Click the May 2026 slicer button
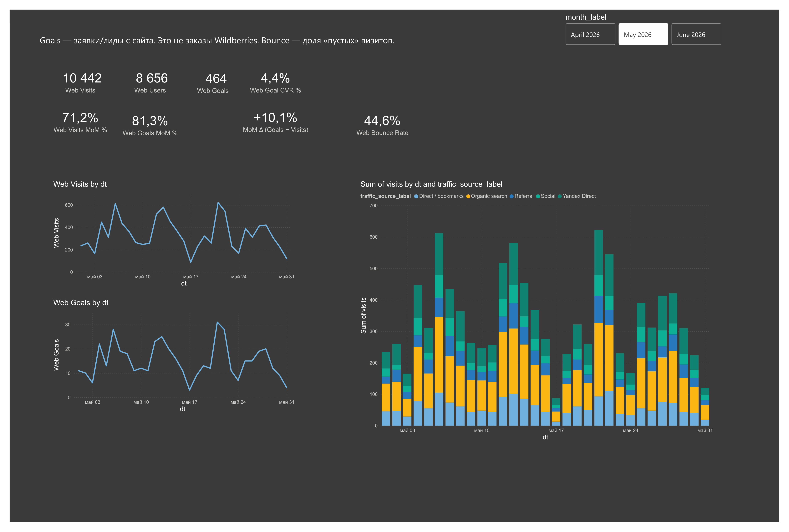The image size is (789, 532). [x=643, y=34]
